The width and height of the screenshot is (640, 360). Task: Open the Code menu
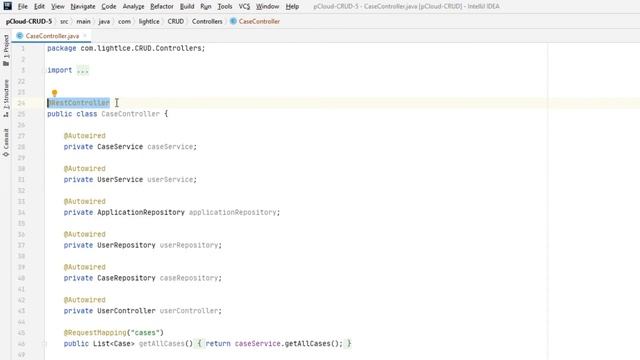tap(109, 7)
